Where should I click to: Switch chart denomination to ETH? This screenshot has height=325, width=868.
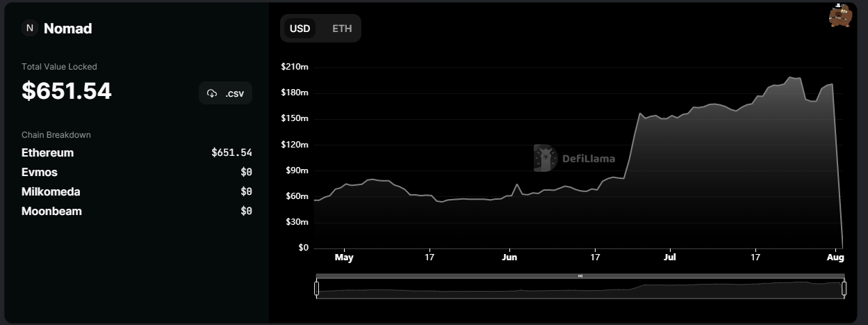(x=342, y=29)
